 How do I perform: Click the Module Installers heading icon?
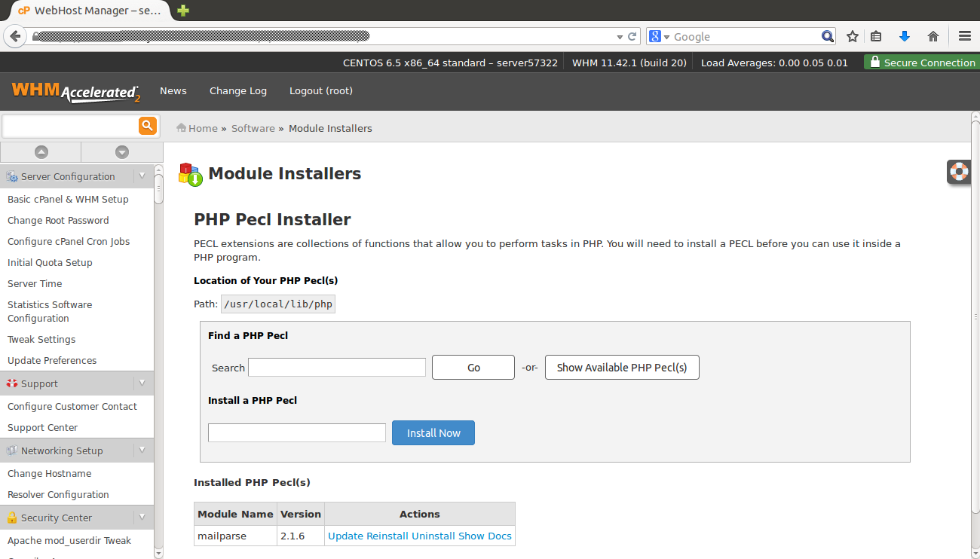point(190,174)
